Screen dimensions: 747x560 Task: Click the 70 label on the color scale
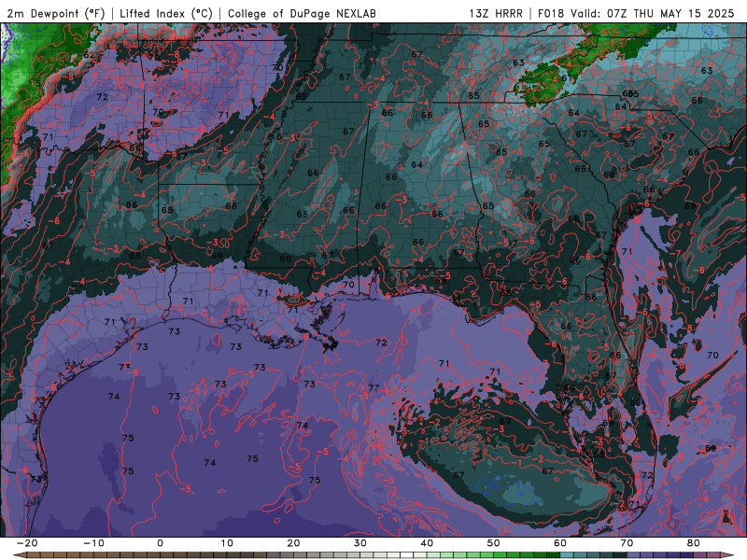coord(627,543)
